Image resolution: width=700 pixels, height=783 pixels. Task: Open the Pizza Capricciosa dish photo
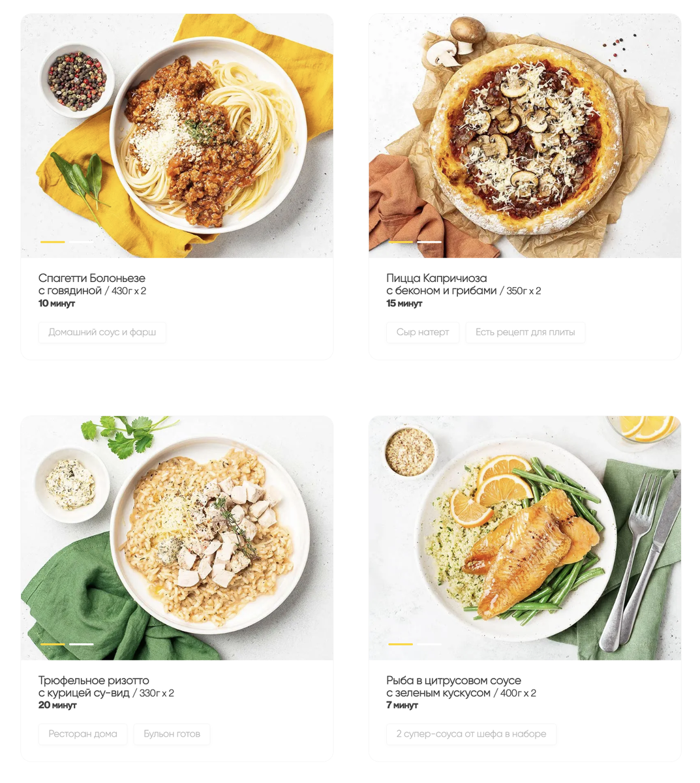click(525, 136)
